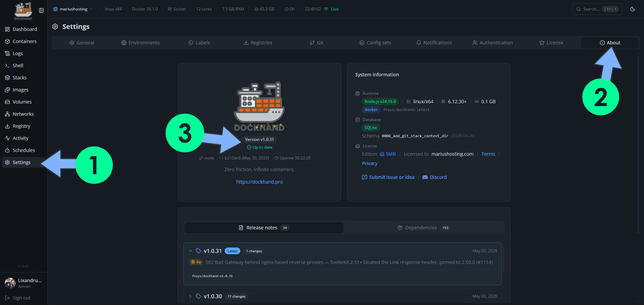Open the Discord link

tap(434, 177)
